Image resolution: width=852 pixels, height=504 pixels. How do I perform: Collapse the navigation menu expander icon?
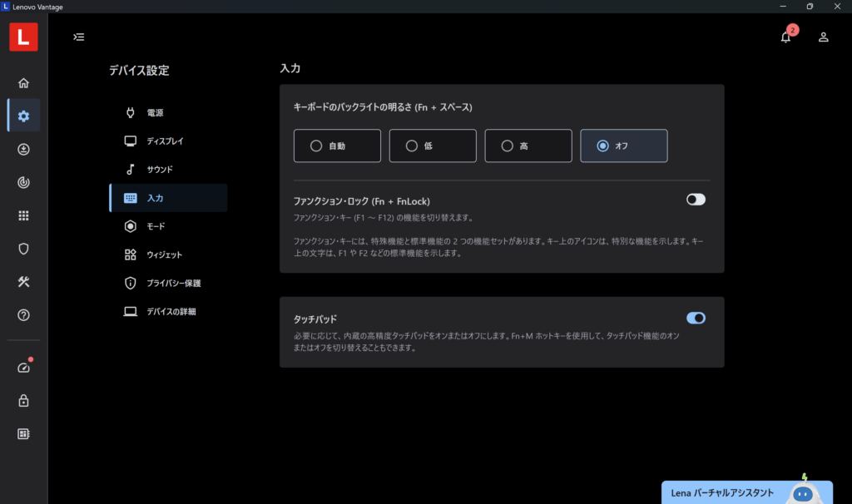click(x=78, y=37)
